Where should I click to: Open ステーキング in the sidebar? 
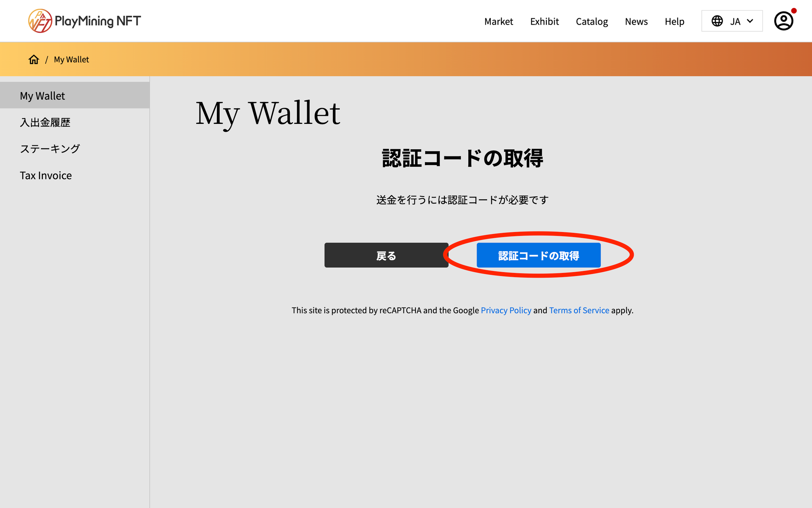(50, 149)
